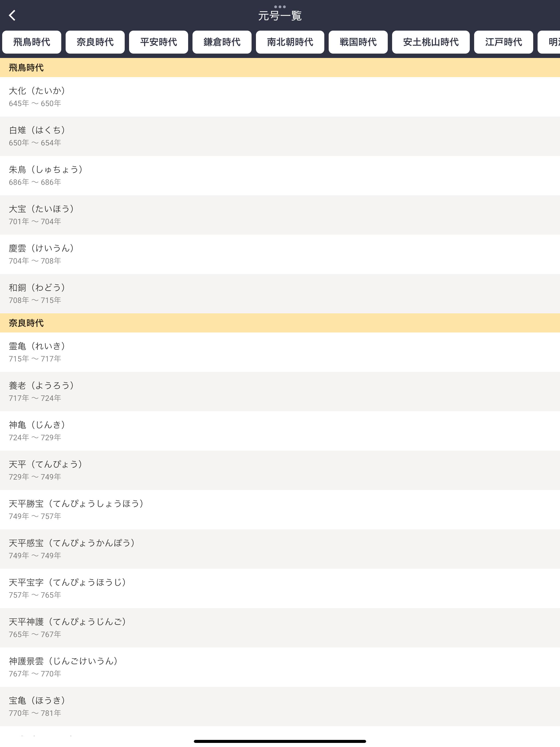The image size is (560, 747).
Task: Select the 戦国時代 tab
Action: click(x=358, y=42)
